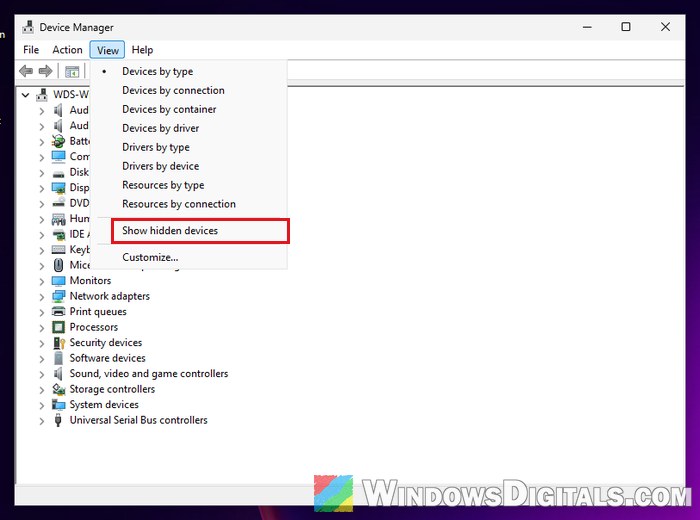Image resolution: width=700 pixels, height=520 pixels.
Task: Click the IDE controllers category icon
Action: [x=58, y=234]
